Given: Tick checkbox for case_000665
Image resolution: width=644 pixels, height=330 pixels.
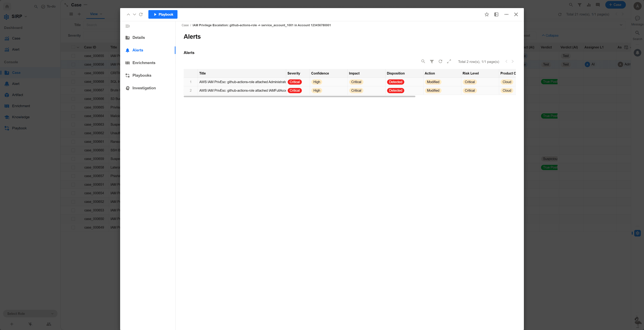Looking at the screenshot, I should 73,107.
